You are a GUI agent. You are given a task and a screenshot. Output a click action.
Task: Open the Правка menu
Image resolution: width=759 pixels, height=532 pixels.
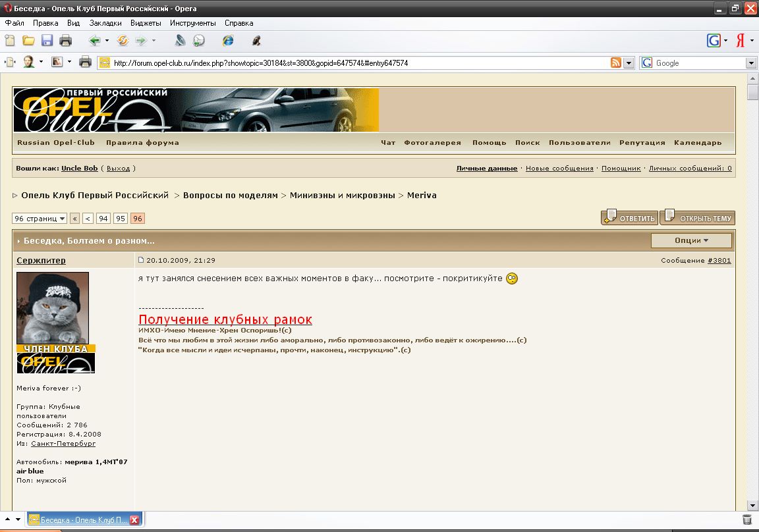[x=45, y=23]
